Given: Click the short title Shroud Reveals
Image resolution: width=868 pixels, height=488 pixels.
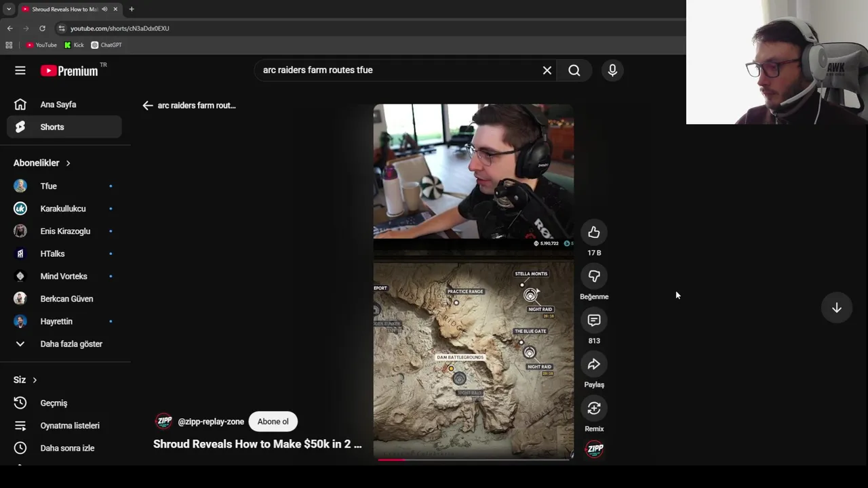Looking at the screenshot, I should click(258, 444).
